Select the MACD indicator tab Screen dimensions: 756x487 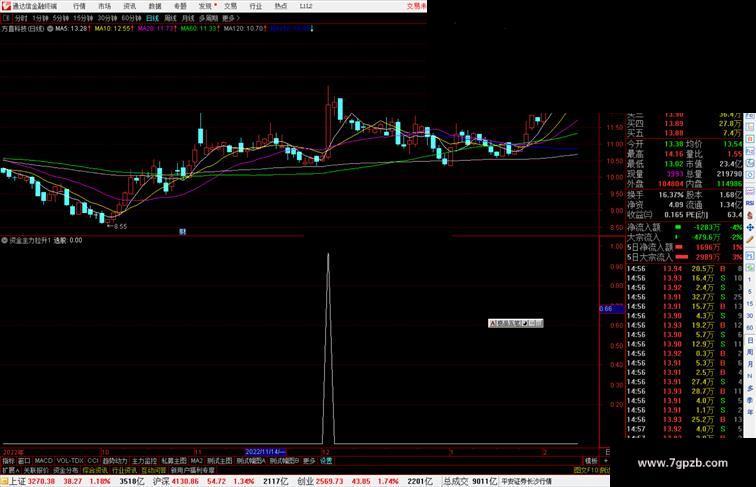pyautogui.click(x=43, y=461)
